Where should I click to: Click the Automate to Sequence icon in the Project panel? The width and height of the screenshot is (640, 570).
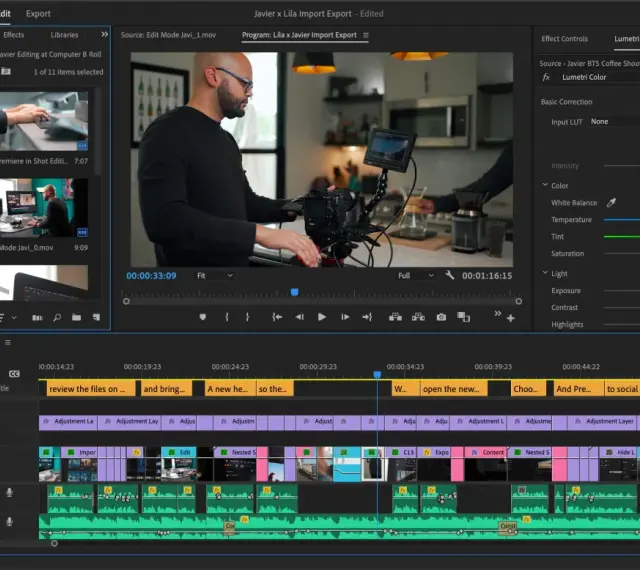pos(37,318)
